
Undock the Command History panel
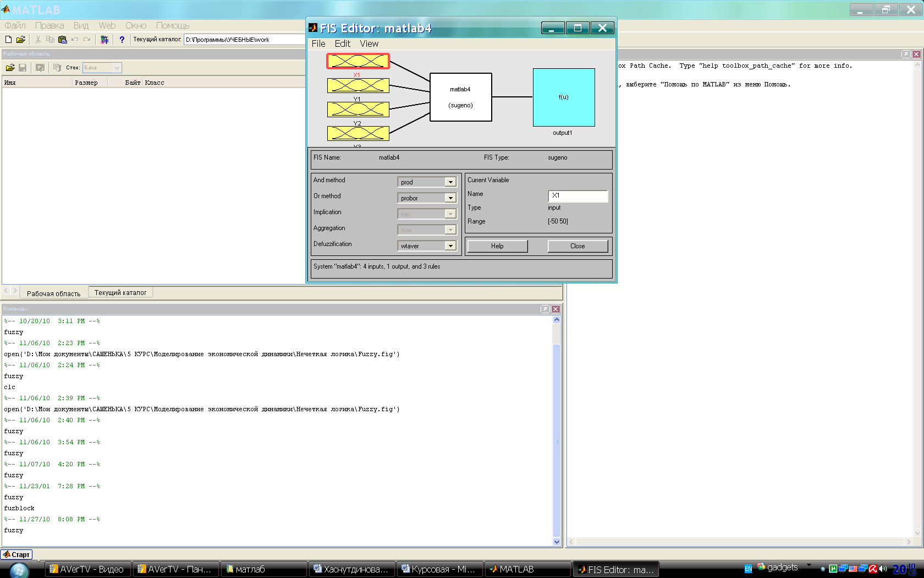point(545,309)
